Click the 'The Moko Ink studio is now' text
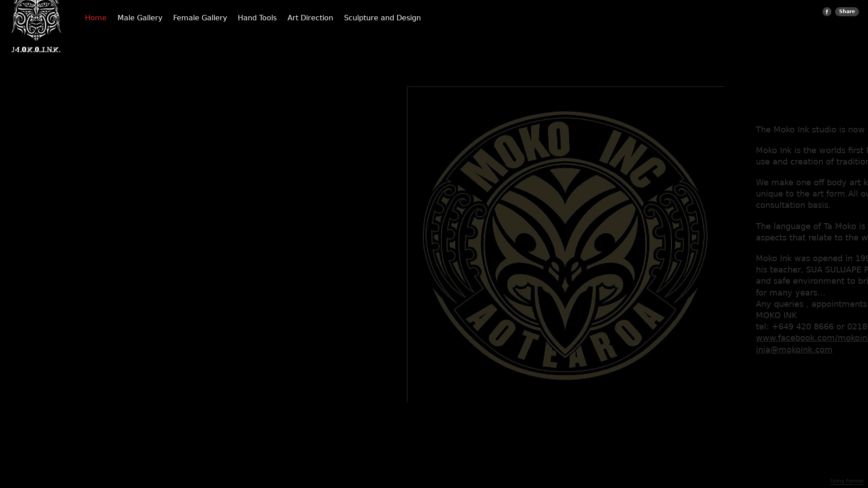Screen dimensions: 868x488 (x=810, y=130)
